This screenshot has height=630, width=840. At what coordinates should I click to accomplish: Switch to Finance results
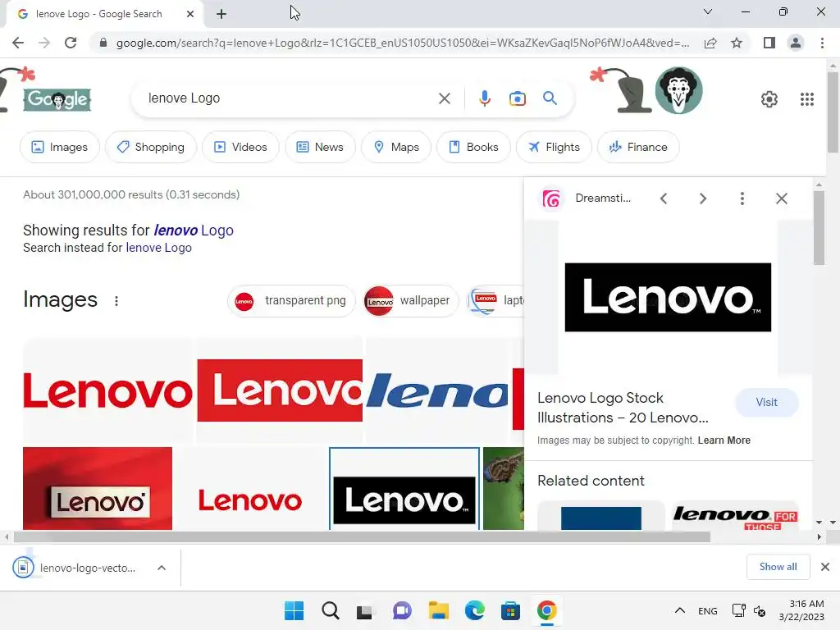point(638,147)
